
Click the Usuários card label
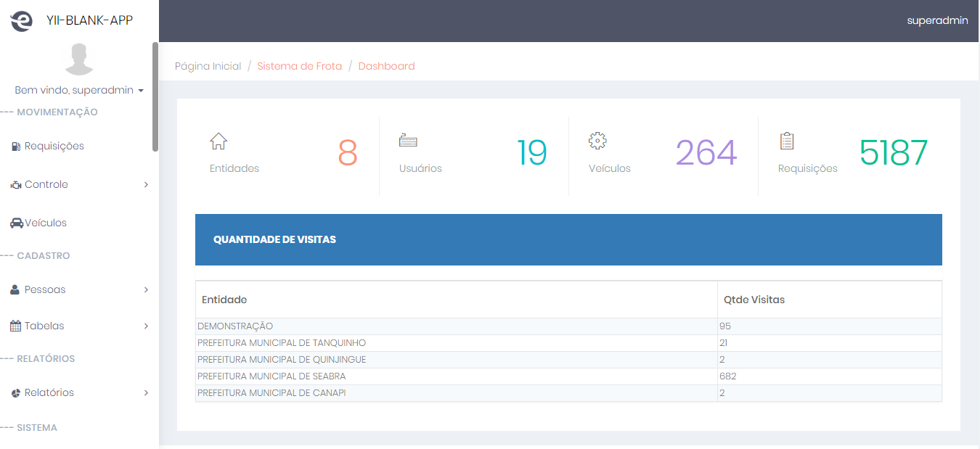[x=420, y=168]
